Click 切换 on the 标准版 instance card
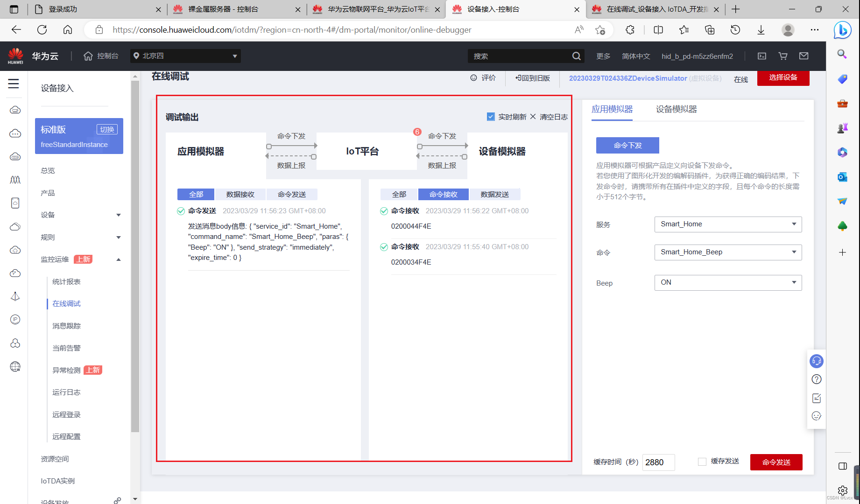 click(x=107, y=129)
